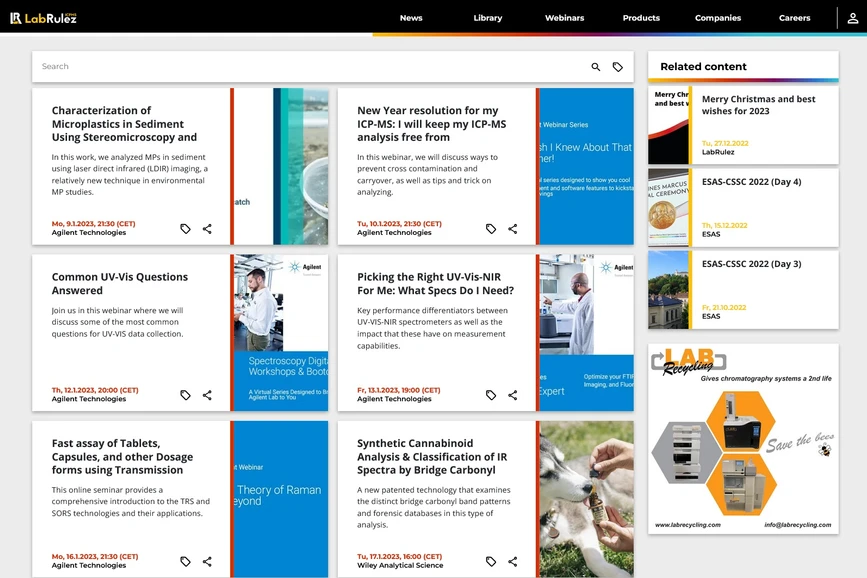Click date Th, 15.12.2022 in related content
The width and height of the screenshot is (867, 578).
click(x=724, y=226)
